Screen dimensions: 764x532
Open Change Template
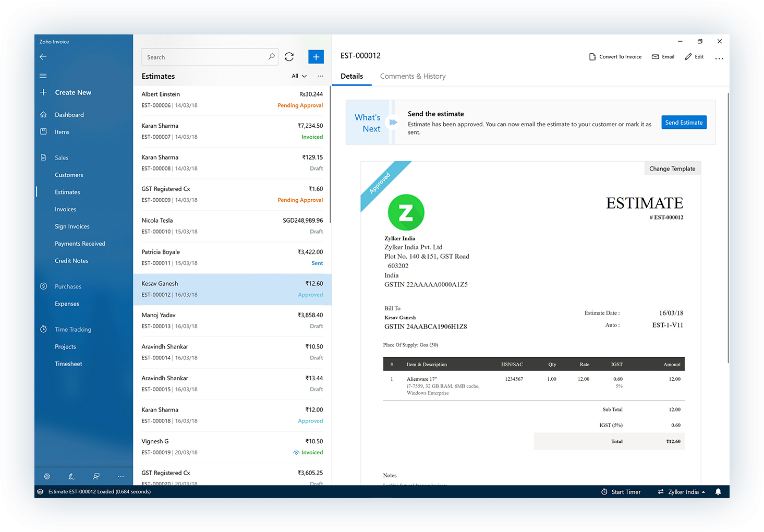click(672, 168)
